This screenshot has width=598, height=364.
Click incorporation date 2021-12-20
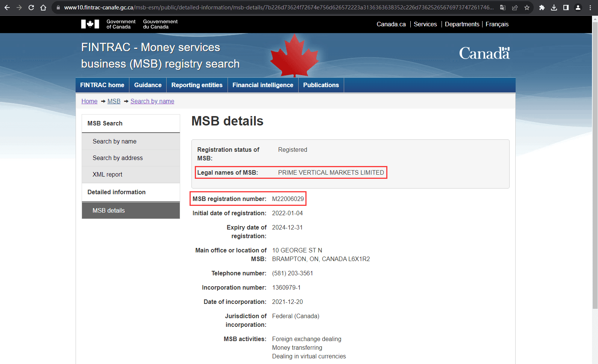[x=287, y=302]
